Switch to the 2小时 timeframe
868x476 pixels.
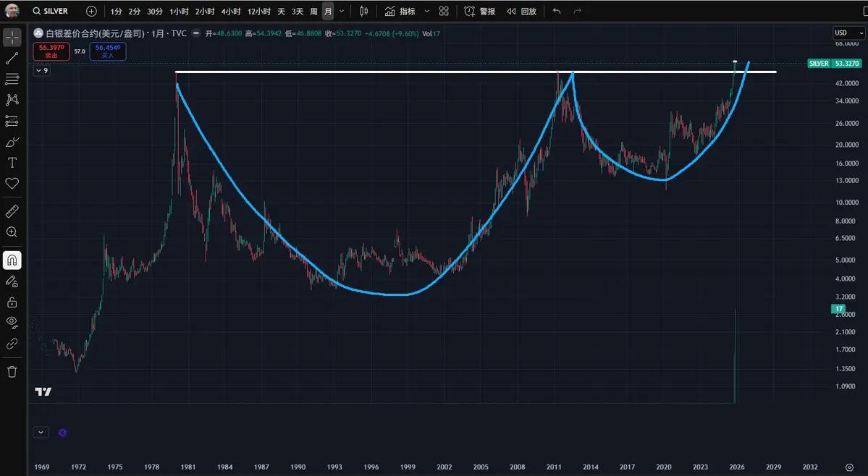tap(205, 11)
